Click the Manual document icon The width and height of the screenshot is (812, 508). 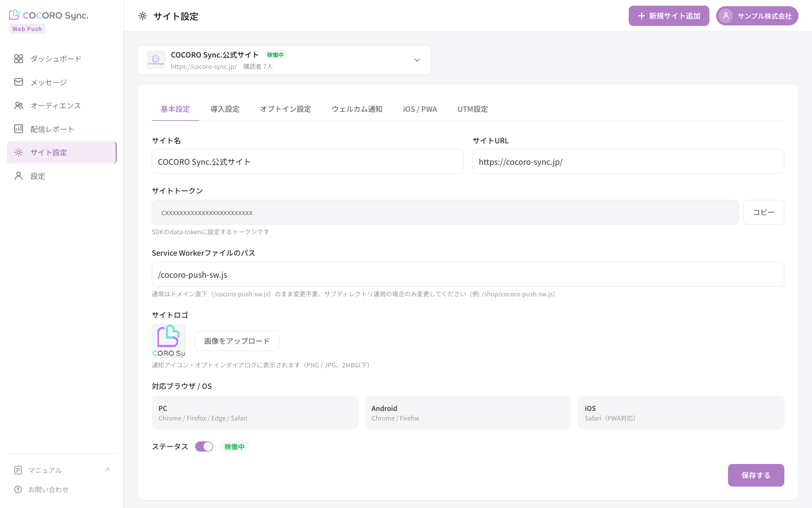18,470
